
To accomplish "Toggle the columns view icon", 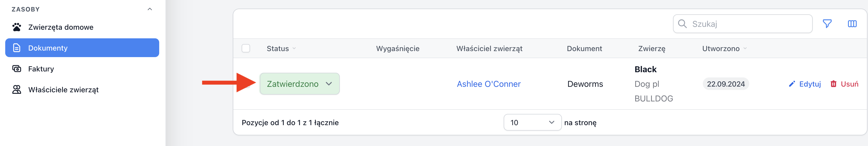I will point(852,24).
